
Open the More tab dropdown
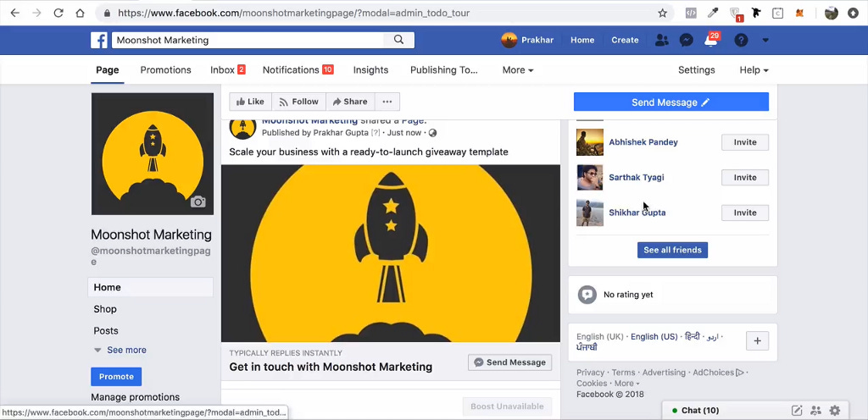tap(518, 70)
